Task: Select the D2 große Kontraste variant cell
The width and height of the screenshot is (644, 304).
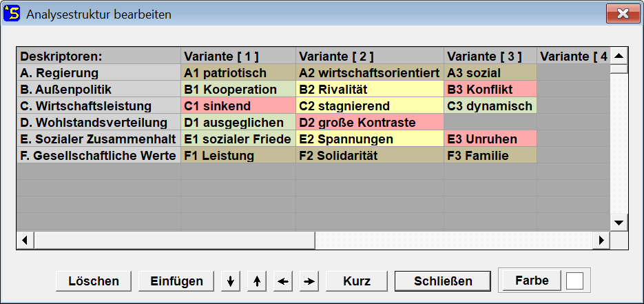Action: tap(370, 123)
